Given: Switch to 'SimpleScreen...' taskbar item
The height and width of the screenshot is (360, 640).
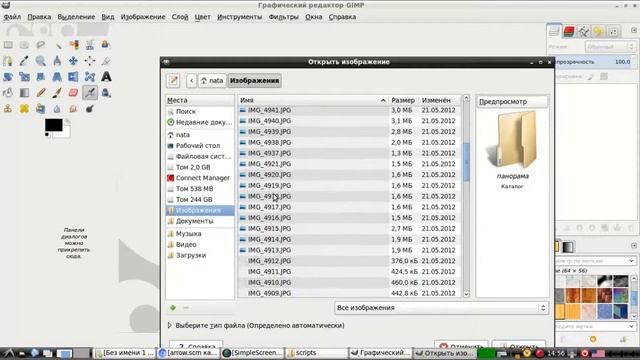Looking at the screenshot, I should pyautogui.click(x=253, y=353).
